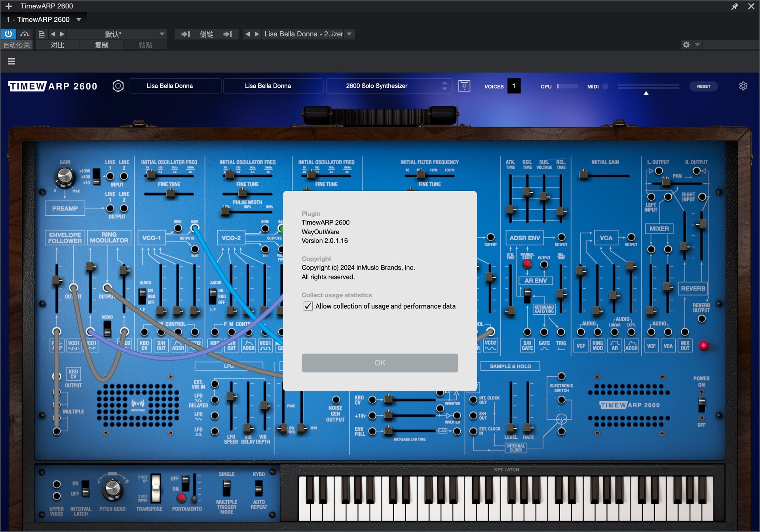760x532 pixels.
Task: Pin the plugin window
Action: pyautogui.click(x=734, y=6)
